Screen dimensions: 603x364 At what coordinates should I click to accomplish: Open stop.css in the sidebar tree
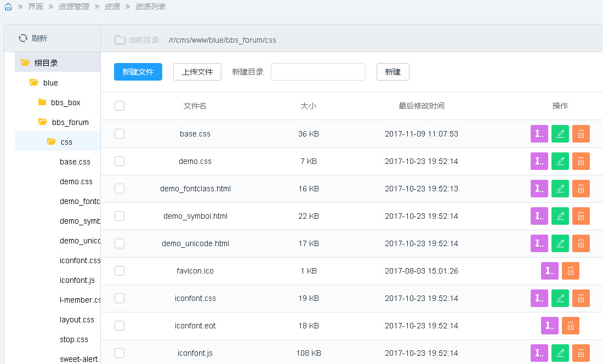[x=74, y=339]
